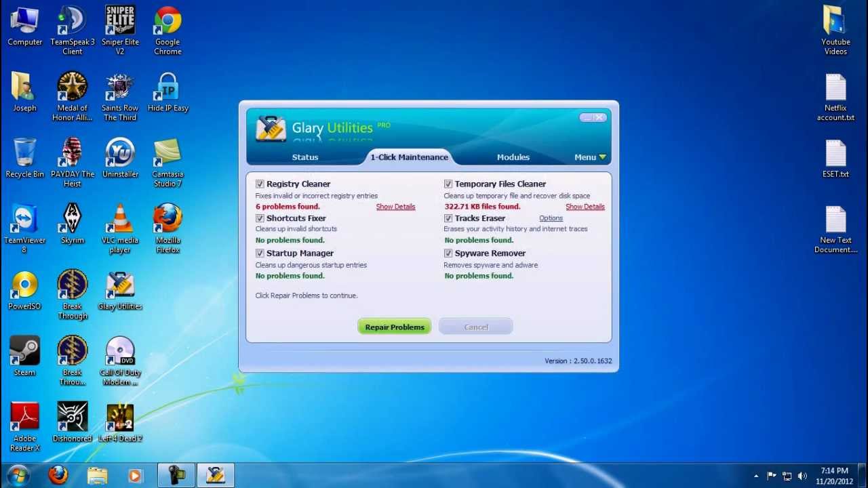This screenshot has width=868, height=488.
Task: Open Firefox from the taskbar
Action: click(x=58, y=475)
